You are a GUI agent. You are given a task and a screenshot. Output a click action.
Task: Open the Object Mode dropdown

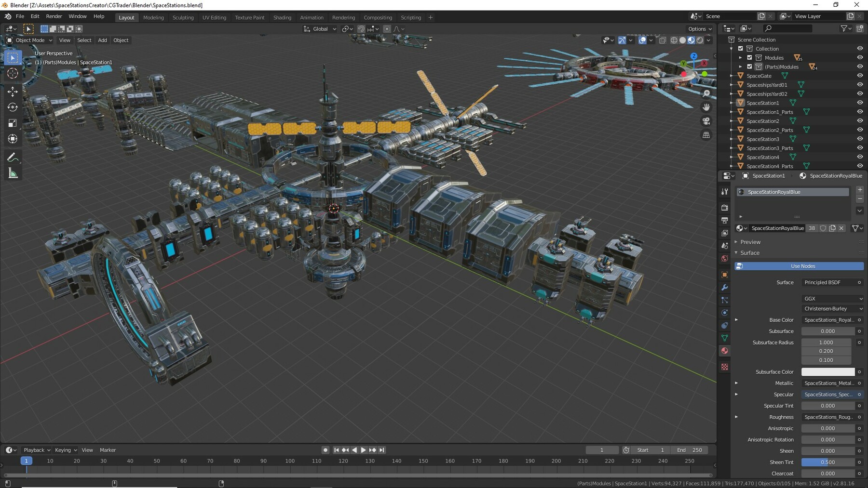point(30,40)
